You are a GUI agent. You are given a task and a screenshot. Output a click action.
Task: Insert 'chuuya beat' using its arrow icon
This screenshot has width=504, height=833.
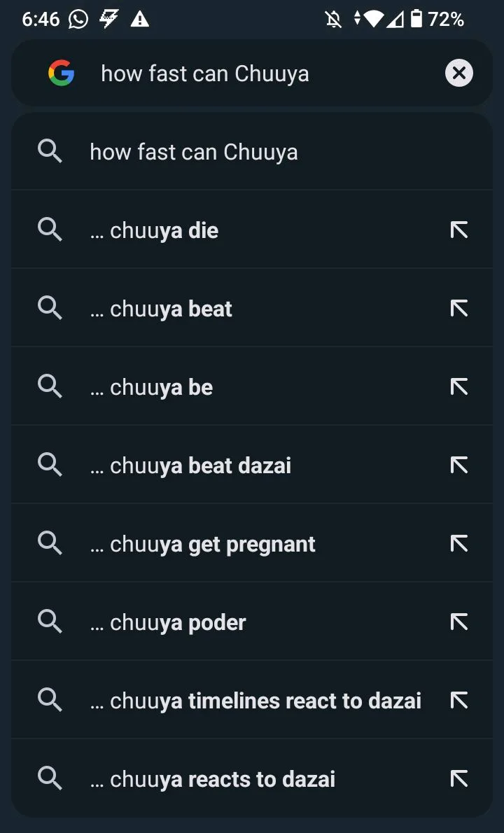459,308
